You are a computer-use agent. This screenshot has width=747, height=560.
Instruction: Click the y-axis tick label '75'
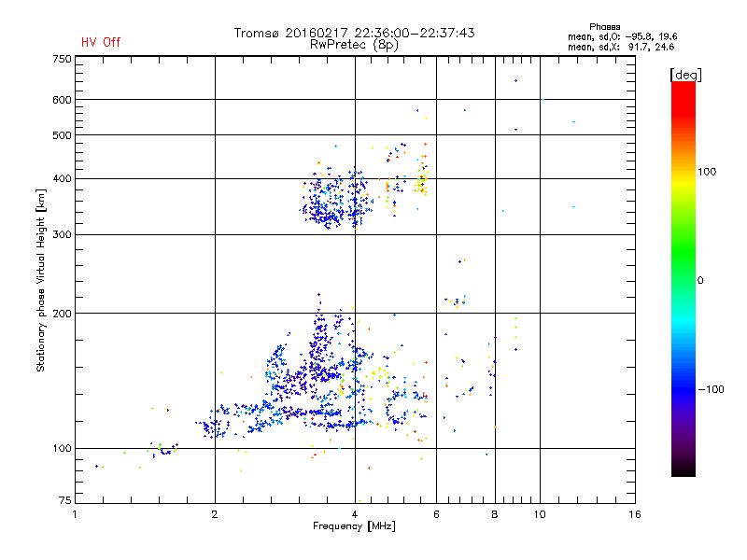[x=65, y=500]
